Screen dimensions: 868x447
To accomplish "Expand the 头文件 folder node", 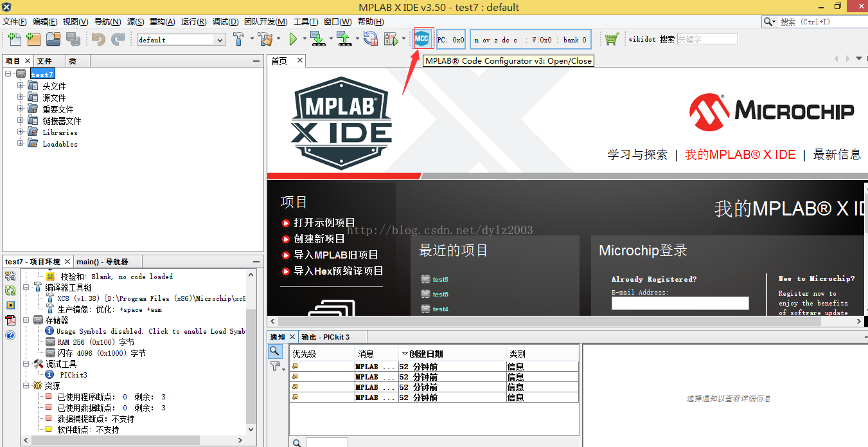I will [x=21, y=86].
